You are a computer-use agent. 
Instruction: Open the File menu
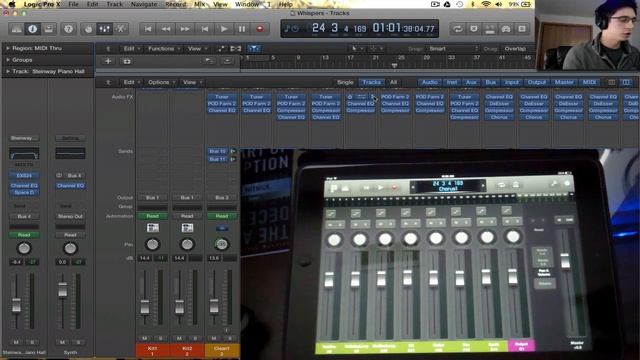coord(73,4)
